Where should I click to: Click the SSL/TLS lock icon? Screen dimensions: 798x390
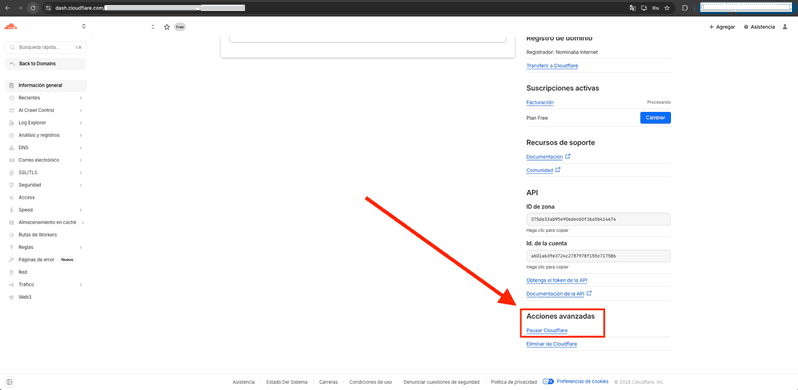pyautogui.click(x=12, y=173)
